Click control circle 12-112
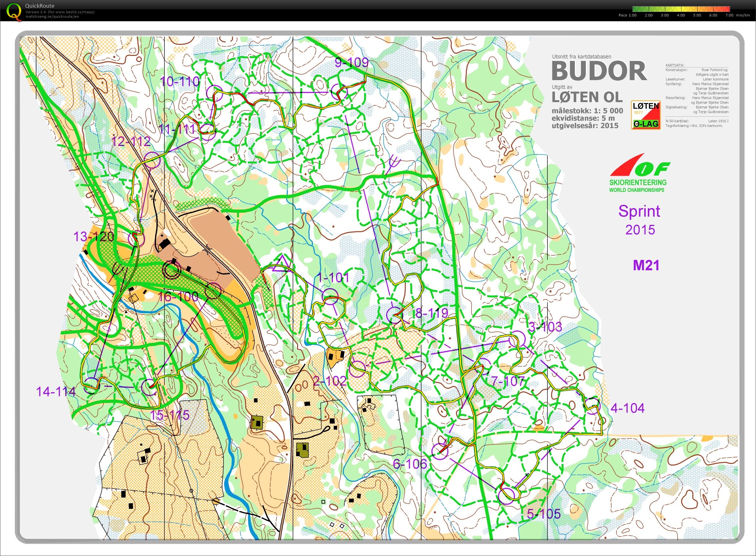Image resolution: width=756 pixels, height=556 pixels. (152, 160)
